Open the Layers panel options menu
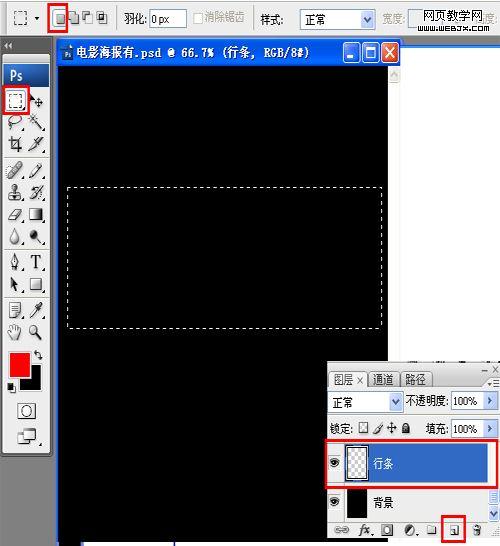 click(x=494, y=383)
